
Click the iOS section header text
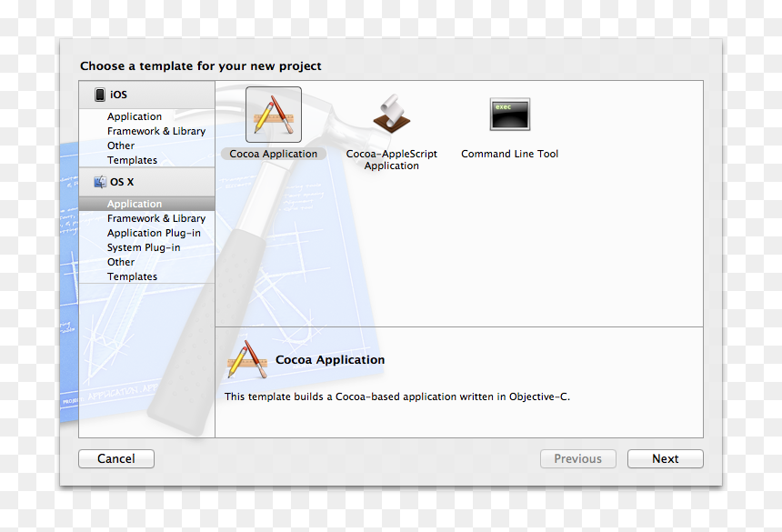pyautogui.click(x=119, y=95)
